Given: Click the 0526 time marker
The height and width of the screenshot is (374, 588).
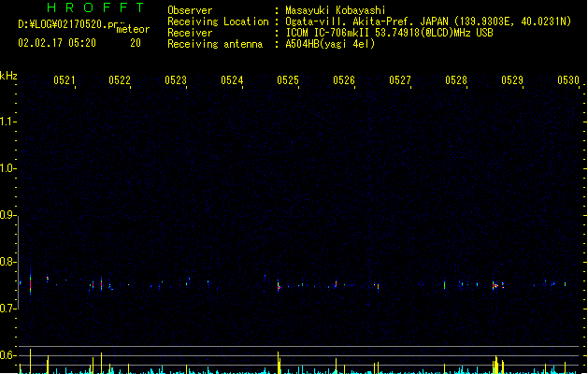Looking at the screenshot, I should click(x=344, y=80).
